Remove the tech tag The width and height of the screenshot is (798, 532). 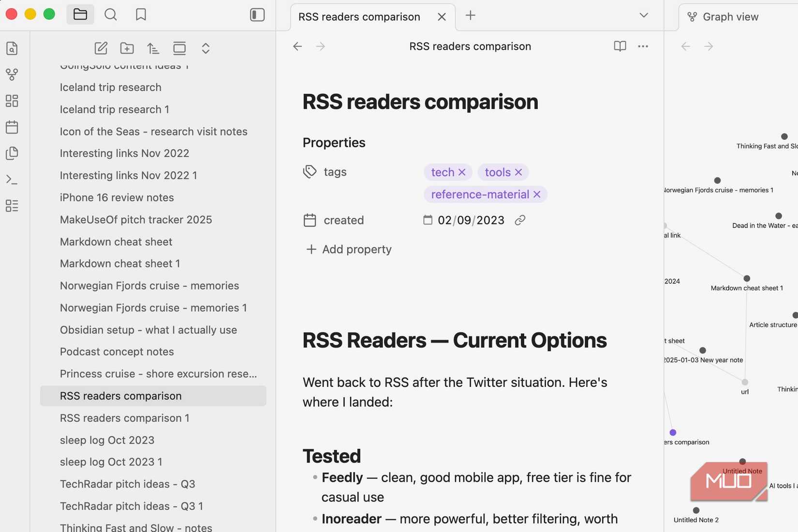[462, 172]
